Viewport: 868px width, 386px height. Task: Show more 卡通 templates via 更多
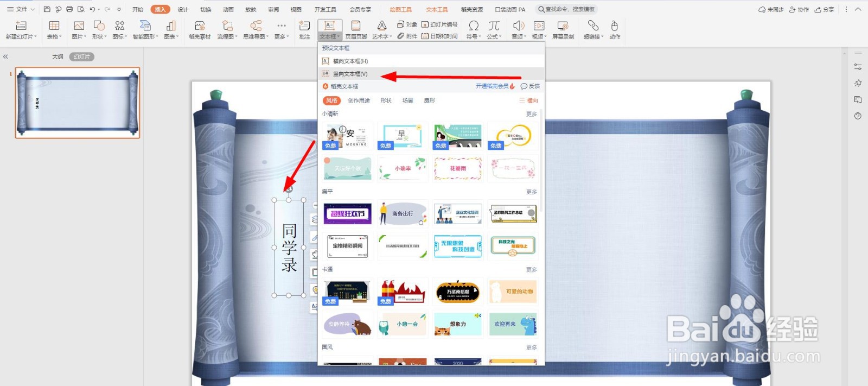(531, 269)
